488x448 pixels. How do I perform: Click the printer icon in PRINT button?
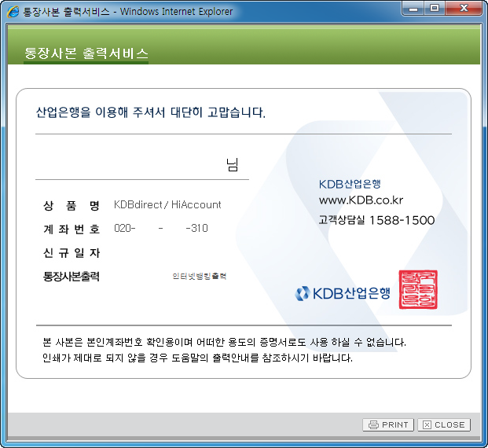373,424
